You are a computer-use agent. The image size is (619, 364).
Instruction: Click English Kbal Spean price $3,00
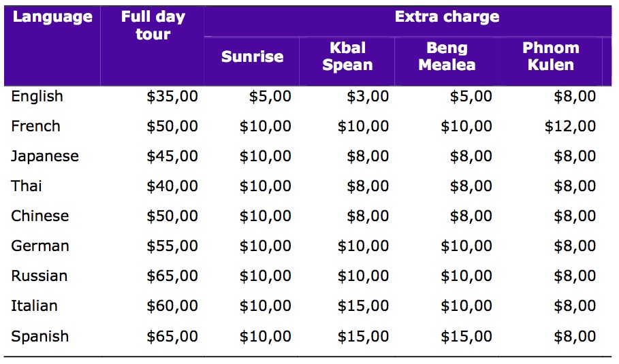click(x=368, y=97)
